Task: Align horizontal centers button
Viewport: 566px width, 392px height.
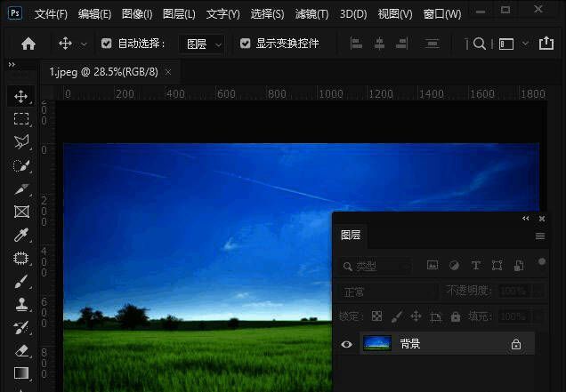Action: point(378,44)
